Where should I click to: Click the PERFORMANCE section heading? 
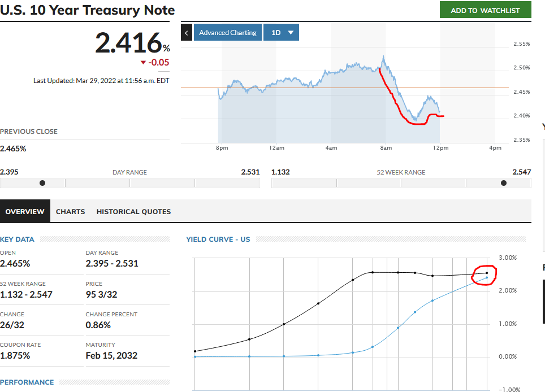click(27, 382)
